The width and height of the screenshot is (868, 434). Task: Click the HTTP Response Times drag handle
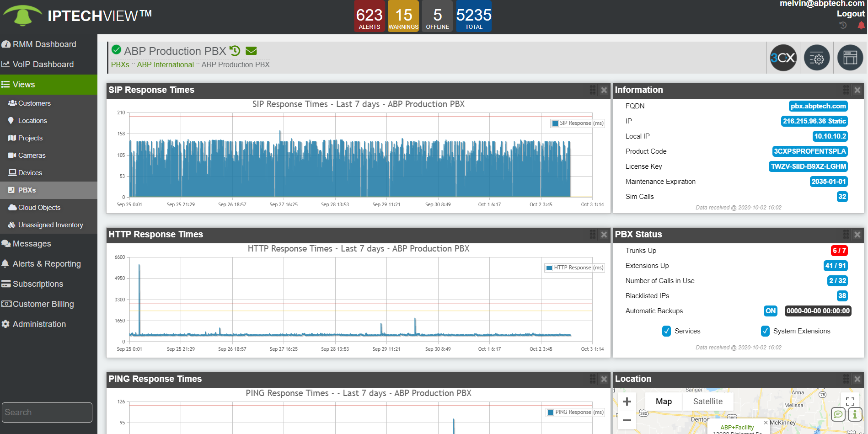(x=593, y=235)
